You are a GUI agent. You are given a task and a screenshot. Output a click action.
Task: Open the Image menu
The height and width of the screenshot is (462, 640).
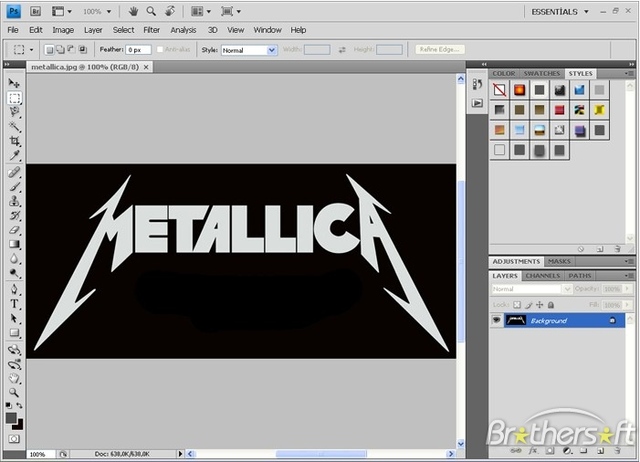click(63, 30)
